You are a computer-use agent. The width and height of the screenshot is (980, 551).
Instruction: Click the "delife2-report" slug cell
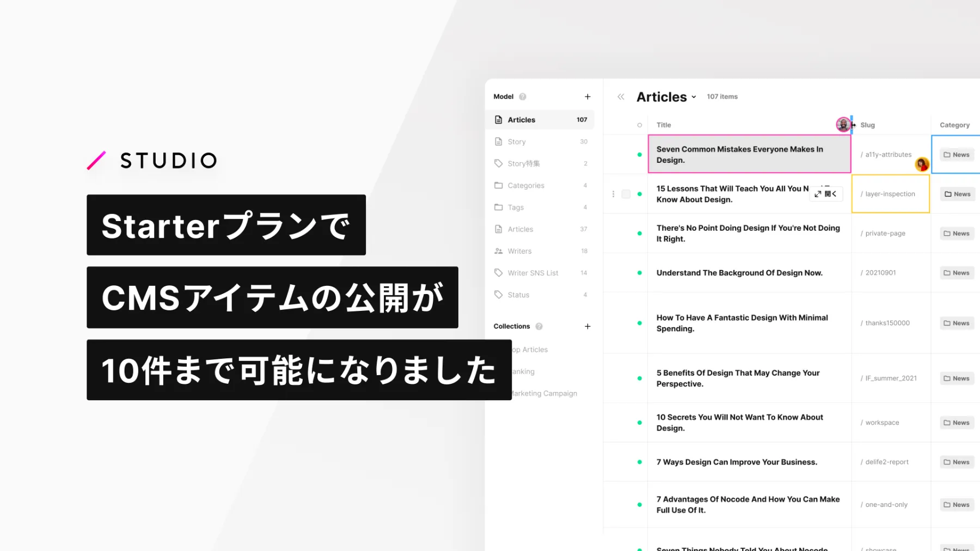pos(891,462)
